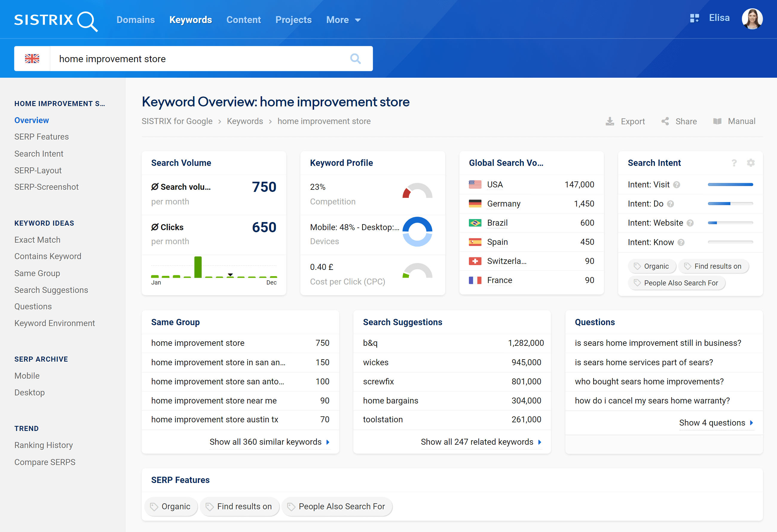777x532 pixels.
Task: Open the Keywords top menu
Action: click(191, 20)
